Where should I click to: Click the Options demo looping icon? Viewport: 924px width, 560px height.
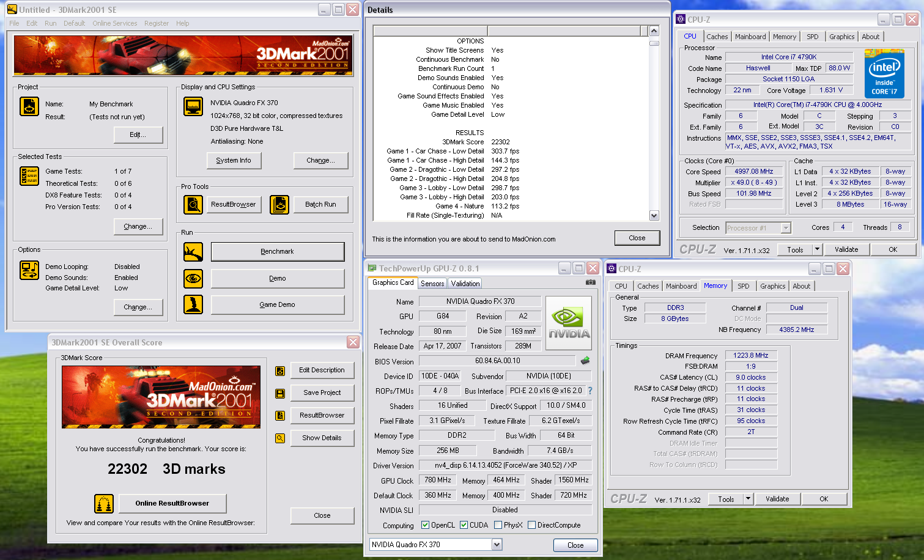29,270
